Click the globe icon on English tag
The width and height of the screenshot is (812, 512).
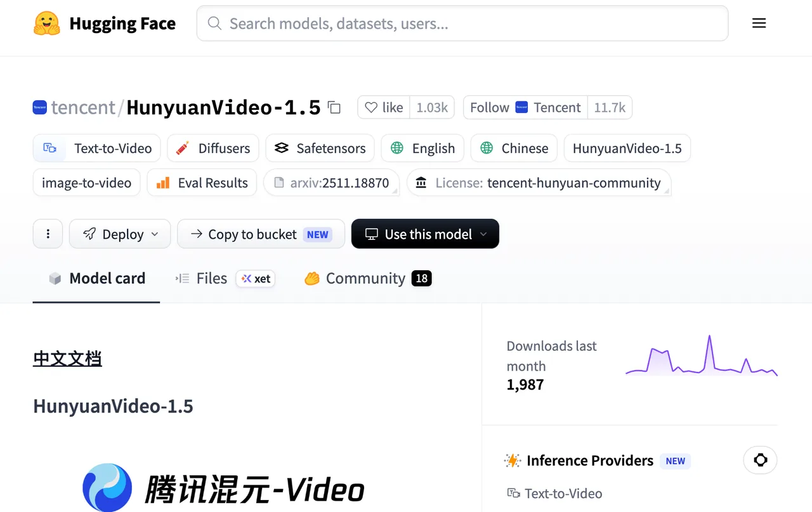(x=397, y=148)
